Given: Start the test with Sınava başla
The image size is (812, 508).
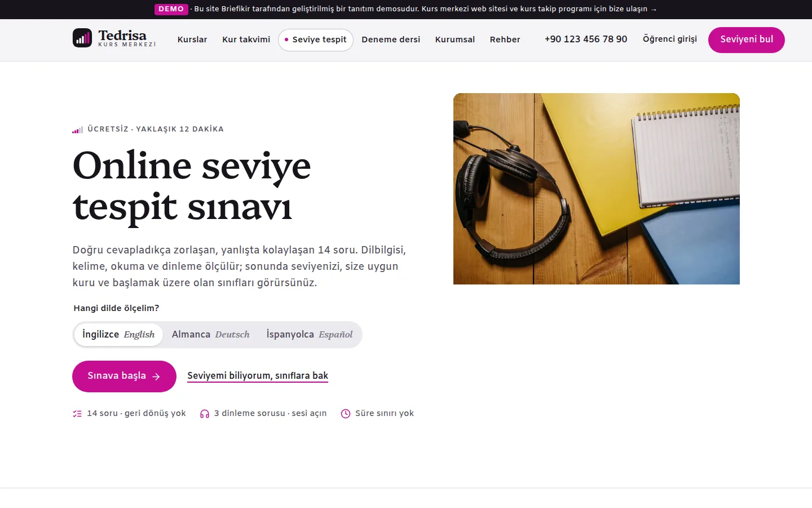Looking at the screenshot, I should coord(124,376).
